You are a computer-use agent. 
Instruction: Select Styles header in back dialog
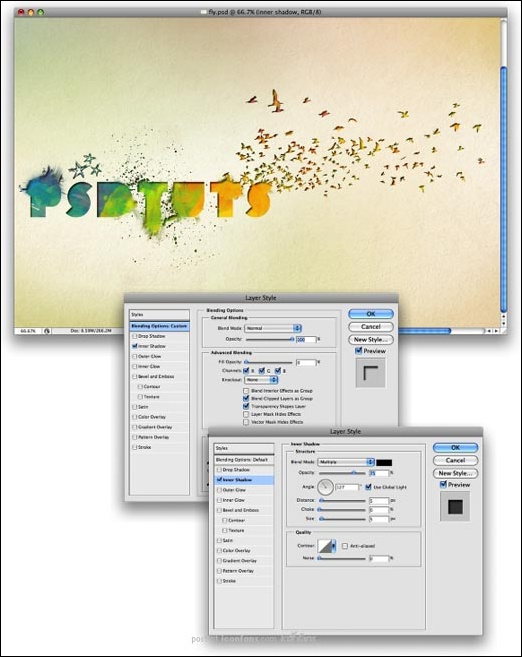pyautogui.click(x=159, y=314)
